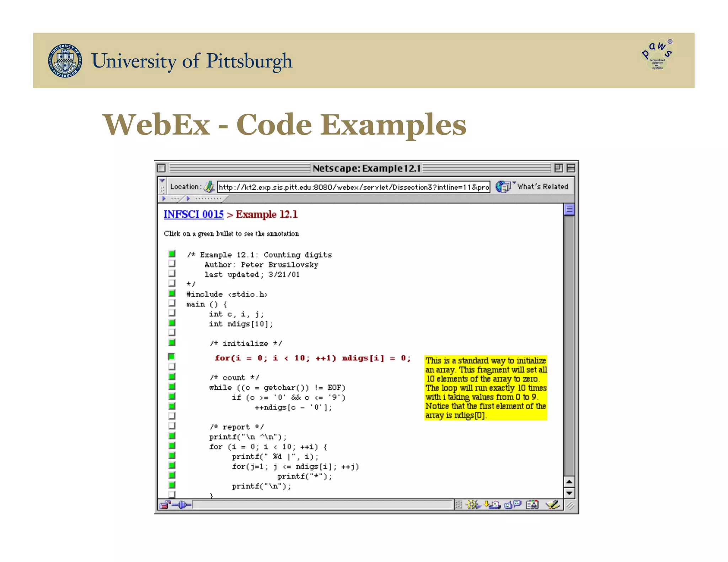Click the security padlock icon in status bar
The width and height of the screenshot is (728, 562).
click(165, 504)
